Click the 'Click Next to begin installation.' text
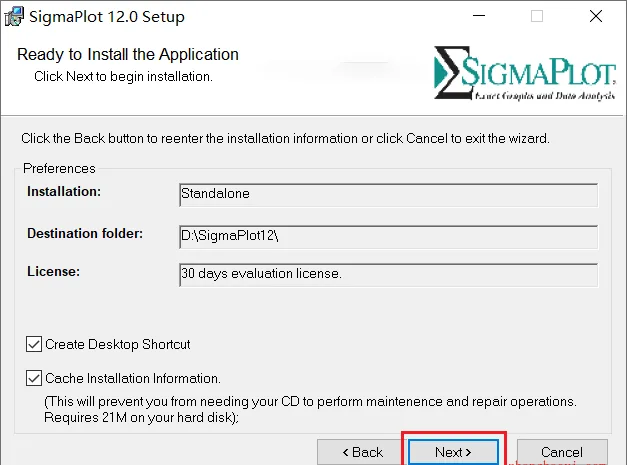 tap(123, 76)
